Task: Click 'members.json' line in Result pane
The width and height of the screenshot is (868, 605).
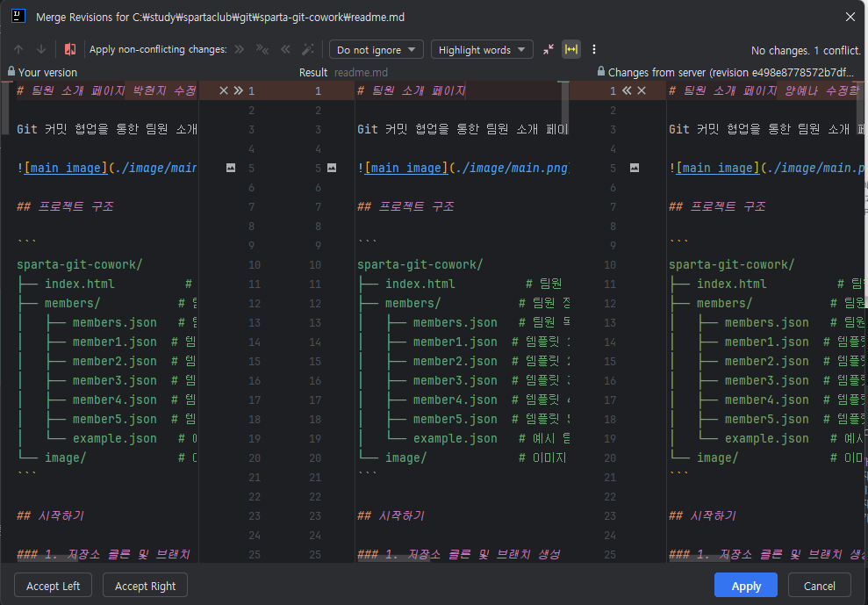Action: (455, 322)
